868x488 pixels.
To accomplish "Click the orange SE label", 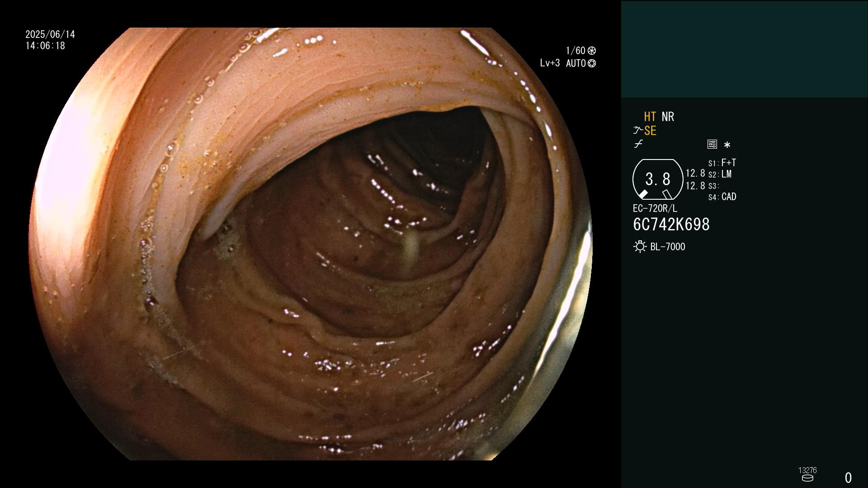I will pos(650,131).
